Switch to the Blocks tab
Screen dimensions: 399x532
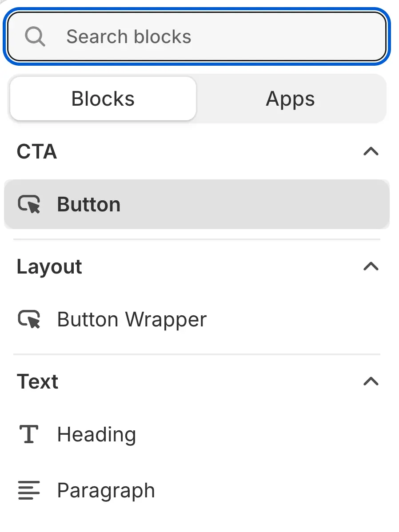pyautogui.click(x=103, y=99)
